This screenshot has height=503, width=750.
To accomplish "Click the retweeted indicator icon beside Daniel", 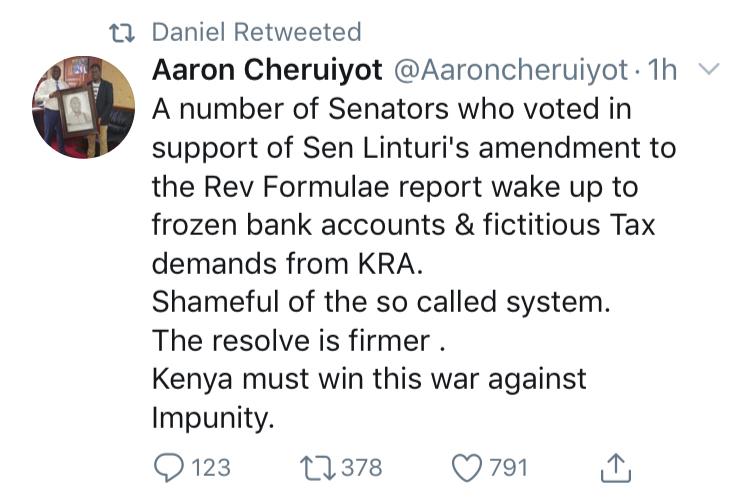I will pos(124,32).
